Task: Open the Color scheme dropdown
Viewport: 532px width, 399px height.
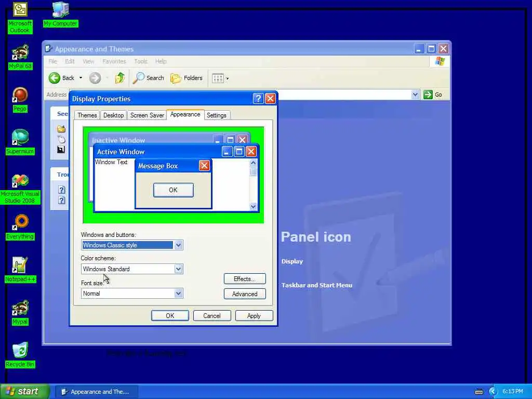Action: tap(179, 269)
